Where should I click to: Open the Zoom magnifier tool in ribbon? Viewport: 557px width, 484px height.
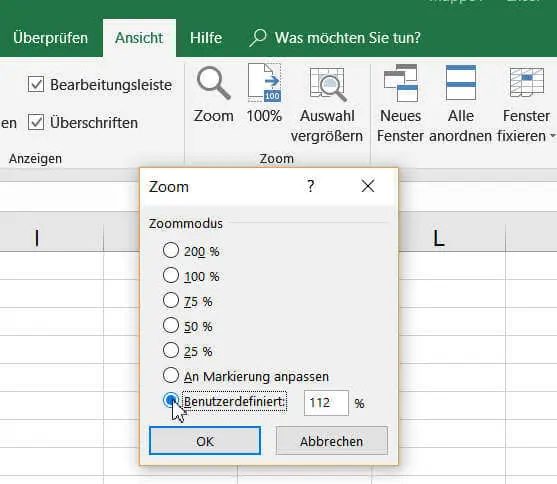(213, 95)
